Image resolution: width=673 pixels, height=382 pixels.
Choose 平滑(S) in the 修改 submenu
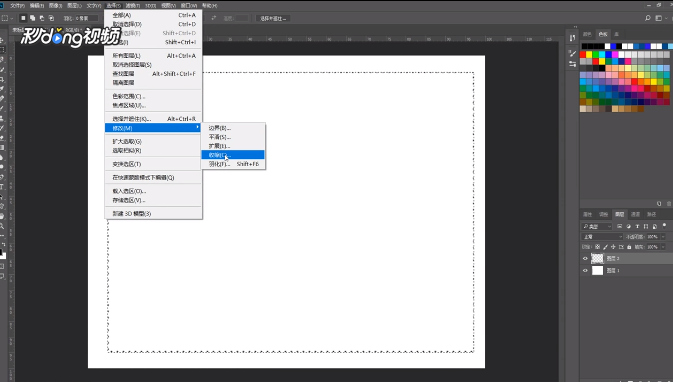(233, 137)
